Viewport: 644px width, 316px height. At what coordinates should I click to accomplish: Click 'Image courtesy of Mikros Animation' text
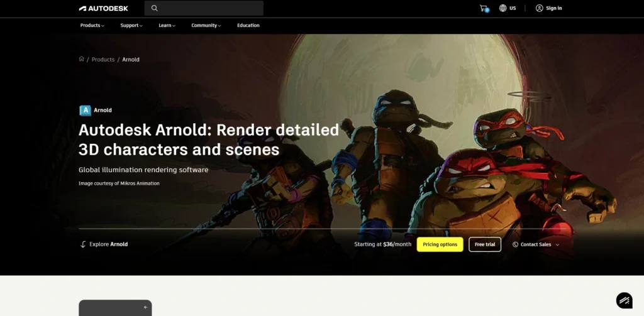119,183
